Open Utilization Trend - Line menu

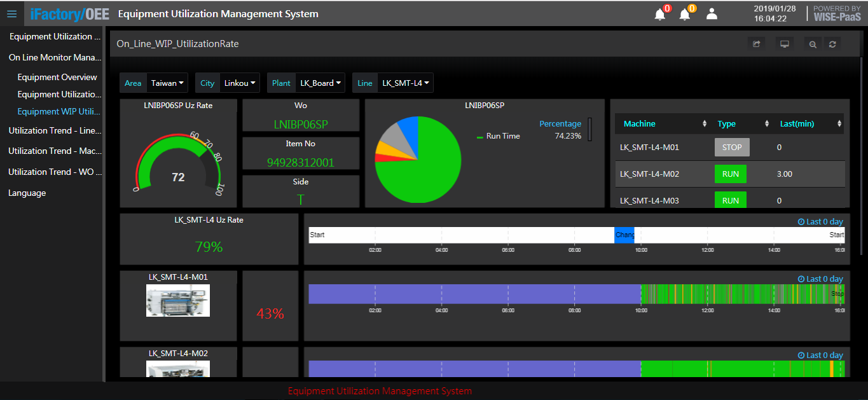click(x=55, y=130)
